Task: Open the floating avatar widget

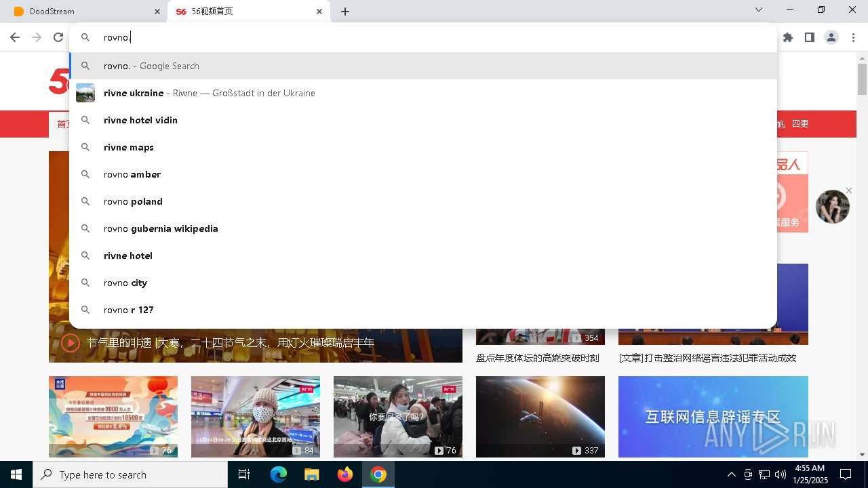Action: click(832, 207)
